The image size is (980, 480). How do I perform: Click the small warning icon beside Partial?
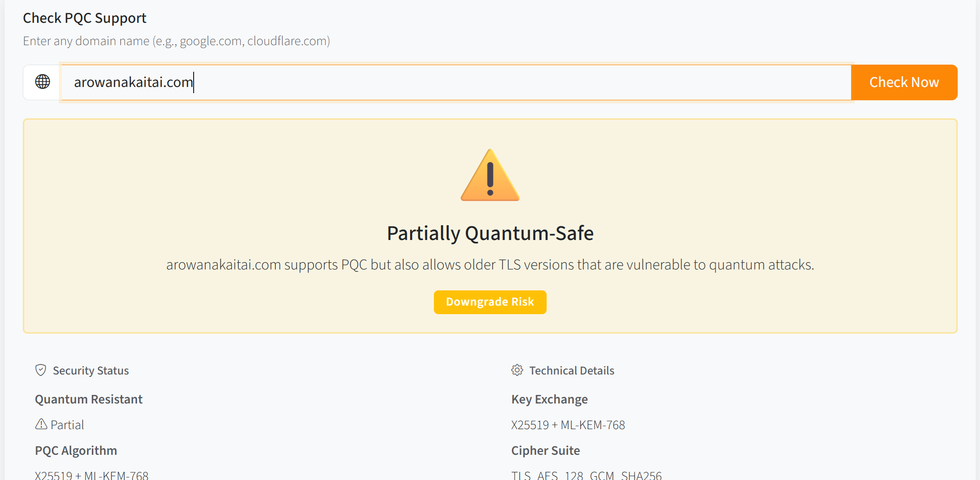click(x=41, y=424)
